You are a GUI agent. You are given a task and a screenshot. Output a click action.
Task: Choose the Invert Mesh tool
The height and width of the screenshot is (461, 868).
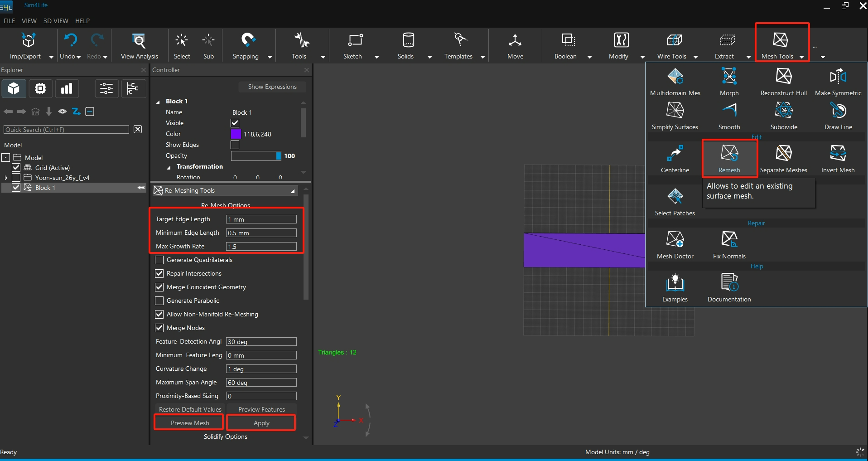838,154
